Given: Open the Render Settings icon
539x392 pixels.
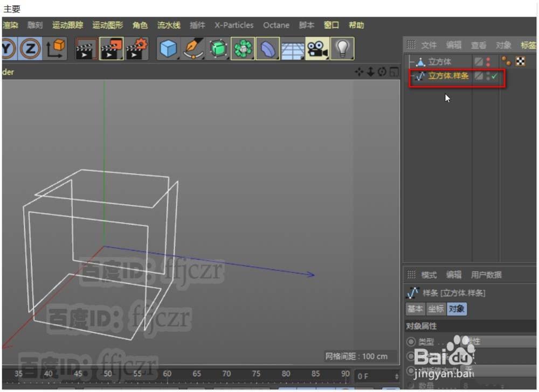Looking at the screenshot, I should [136, 48].
